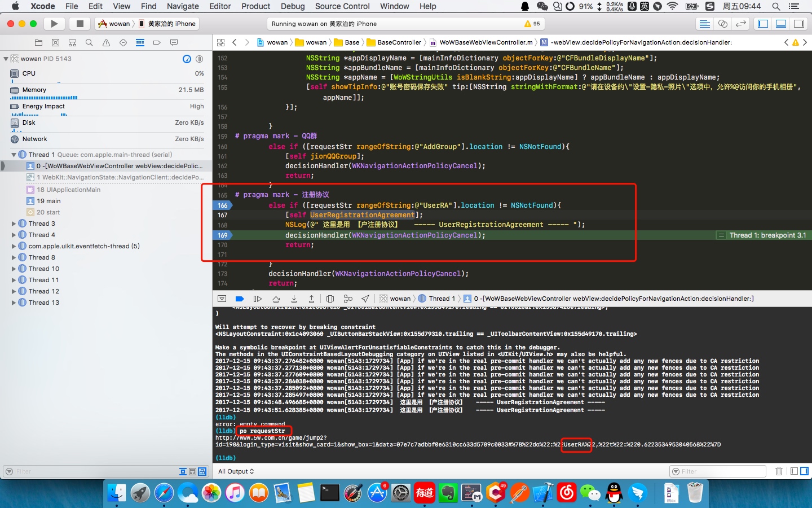Screen dimensions: 812x508
Task: Open the Breakpoint navigator
Action: pyautogui.click(x=157, y=42)
